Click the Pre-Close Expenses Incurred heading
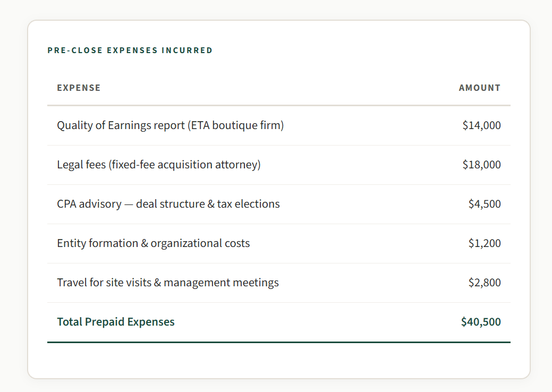The image size is (552, 392). click(x=130, y=50)
